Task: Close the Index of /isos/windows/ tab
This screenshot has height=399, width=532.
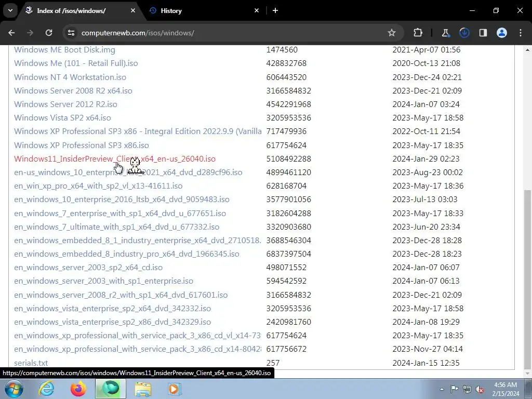Action: (x=133, y=10)
